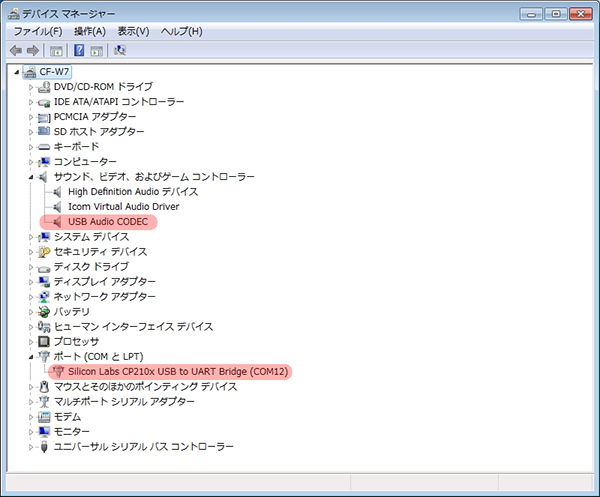Image resolution: width=600 pixels, height=497 pixels.
Task: Select Silicon Labs CP210x USB to UART Bridge
Action: 178,372
